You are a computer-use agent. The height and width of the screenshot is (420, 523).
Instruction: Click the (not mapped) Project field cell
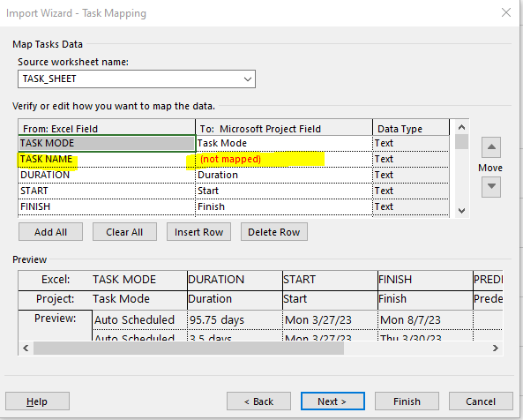click(x=284, y=159)
